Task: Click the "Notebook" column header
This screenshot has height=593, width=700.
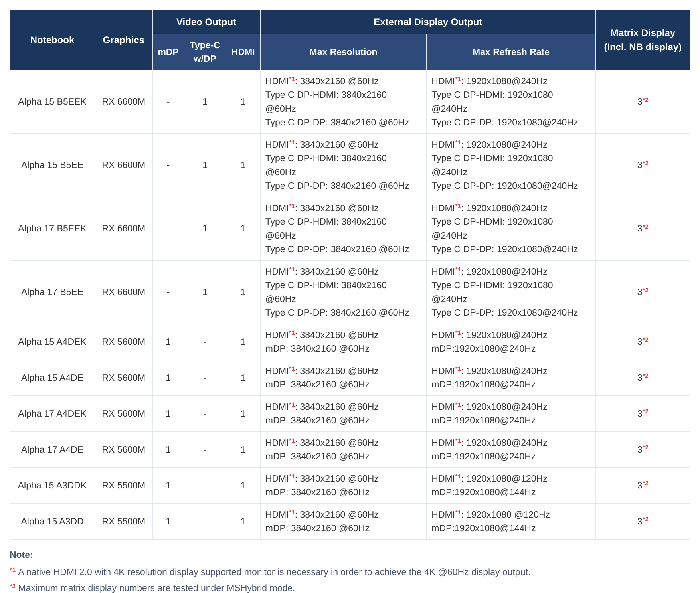Action: tap(52, 40)
